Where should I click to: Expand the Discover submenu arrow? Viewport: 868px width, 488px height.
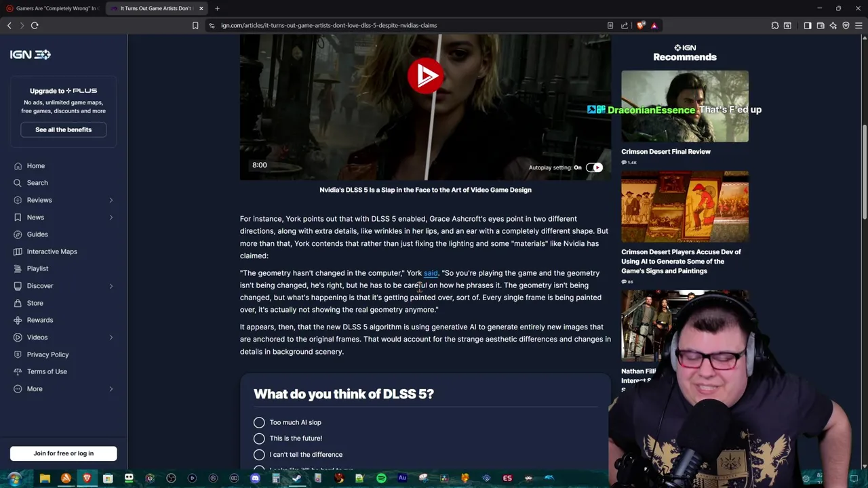tap(111, 286)
